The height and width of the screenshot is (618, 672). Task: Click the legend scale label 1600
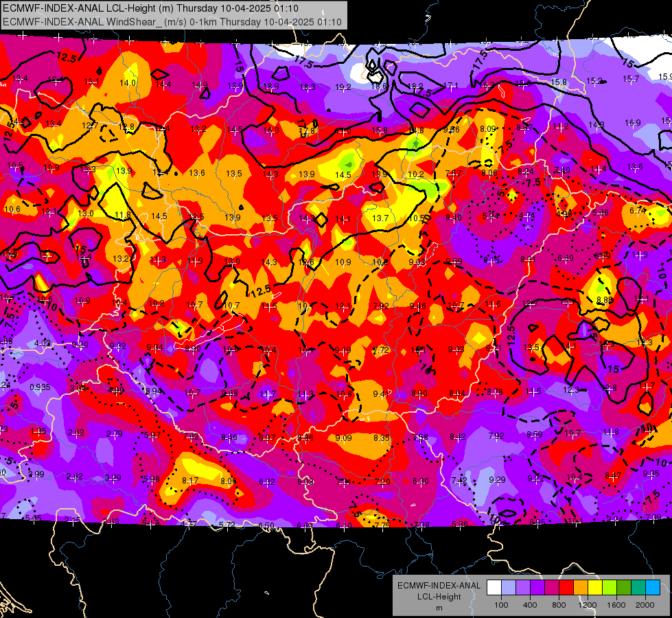tap(616, 605)
